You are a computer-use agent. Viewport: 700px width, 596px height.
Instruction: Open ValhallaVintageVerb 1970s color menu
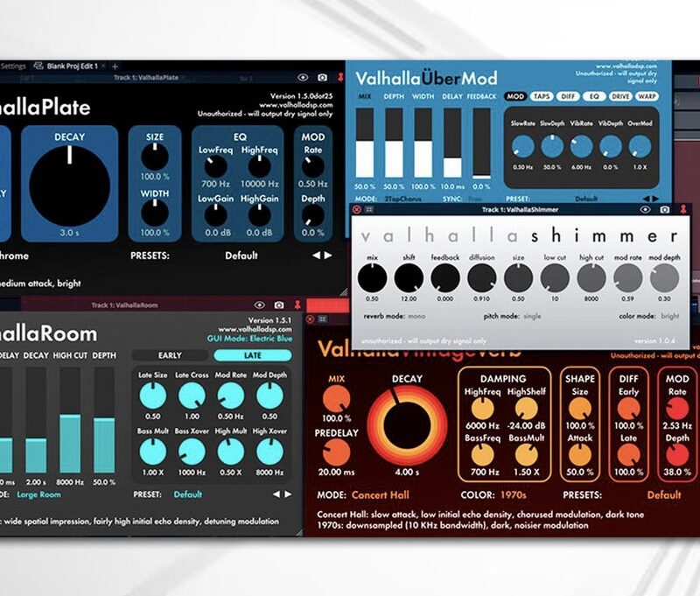pos(514,495)
